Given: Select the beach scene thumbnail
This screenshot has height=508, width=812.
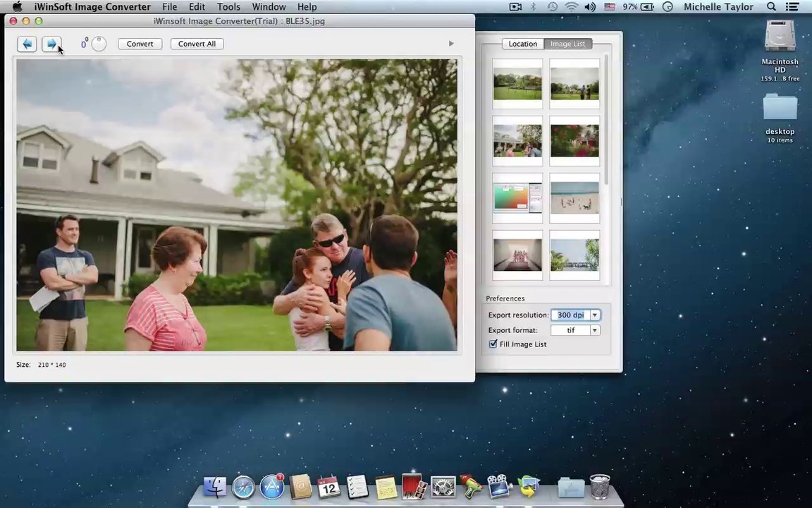Looking at the screenshot, I should (574, 198).
